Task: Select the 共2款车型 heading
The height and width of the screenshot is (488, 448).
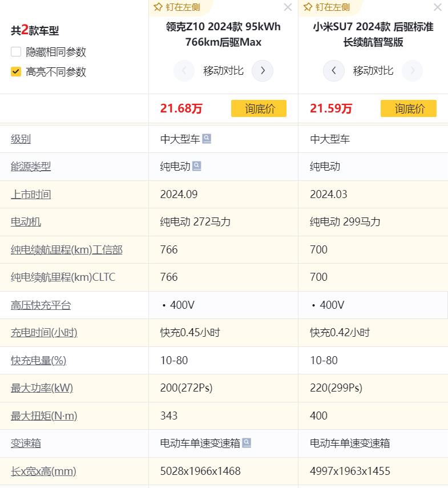Action: tap(35, 30)
